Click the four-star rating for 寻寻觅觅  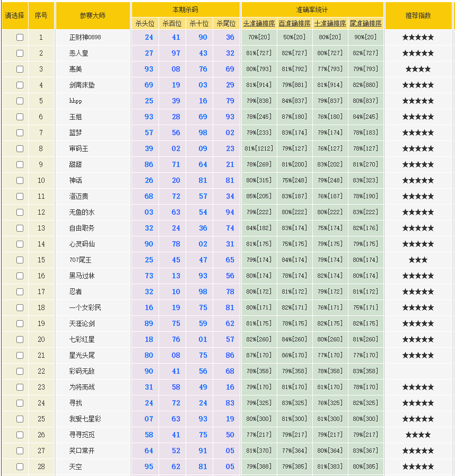(x=418, y=435)
